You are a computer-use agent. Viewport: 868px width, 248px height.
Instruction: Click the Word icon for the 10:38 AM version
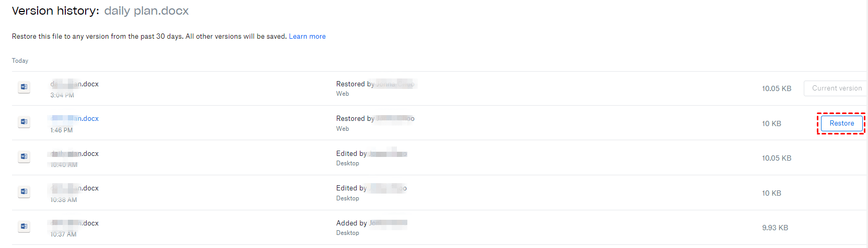(24, 191)
